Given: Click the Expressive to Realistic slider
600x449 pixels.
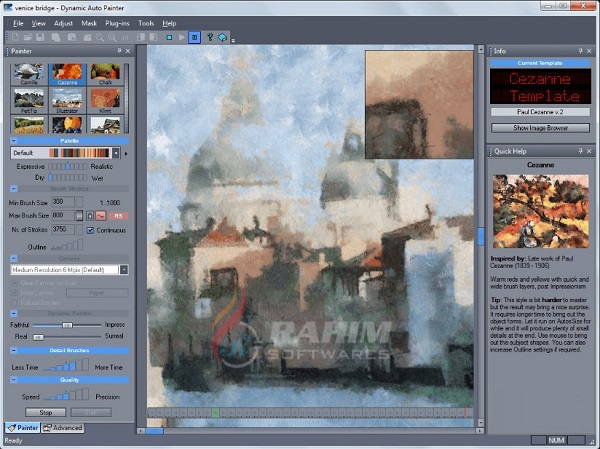Looking at the screenshot, I should click(x=67, y=167).
